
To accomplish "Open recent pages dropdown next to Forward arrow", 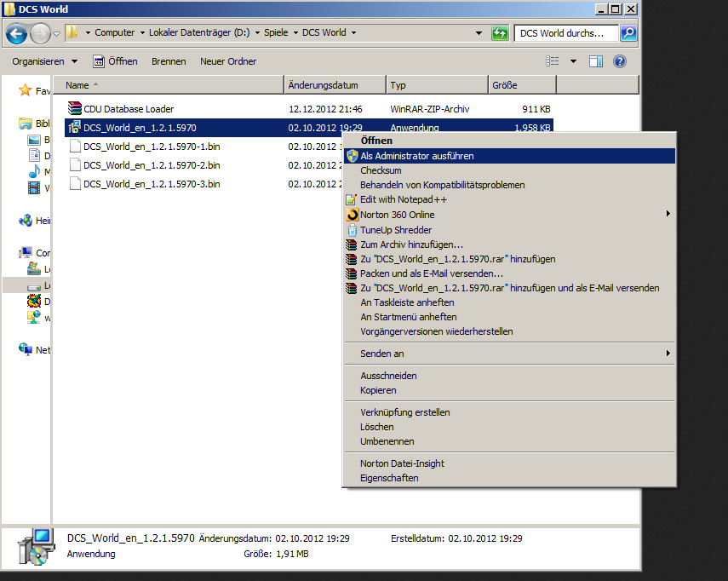I will tap(57, 33).
